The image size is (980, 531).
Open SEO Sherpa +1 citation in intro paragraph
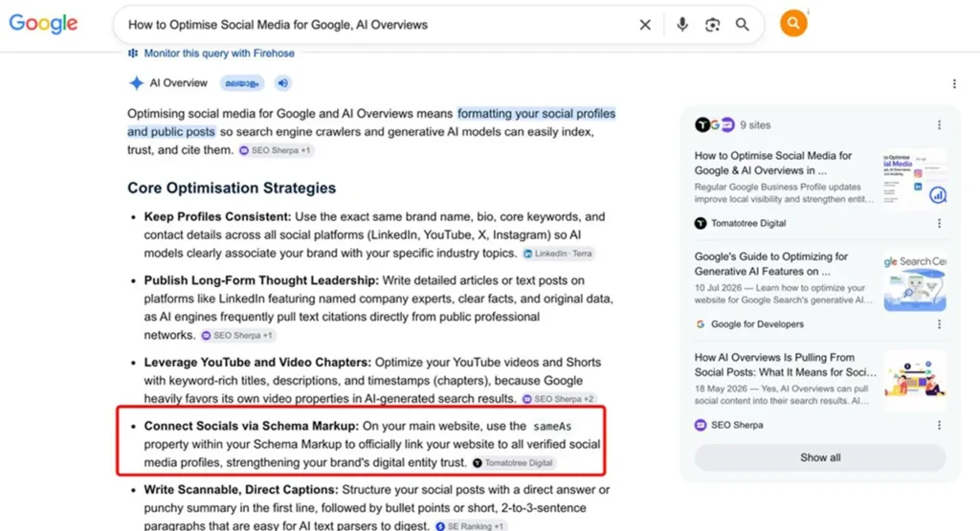click(276, 150)
